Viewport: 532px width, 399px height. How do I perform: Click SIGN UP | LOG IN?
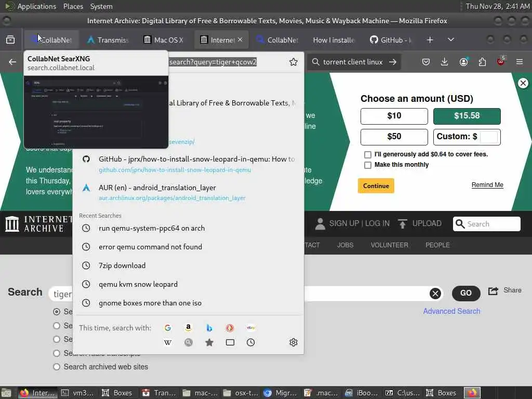[360, 223]
